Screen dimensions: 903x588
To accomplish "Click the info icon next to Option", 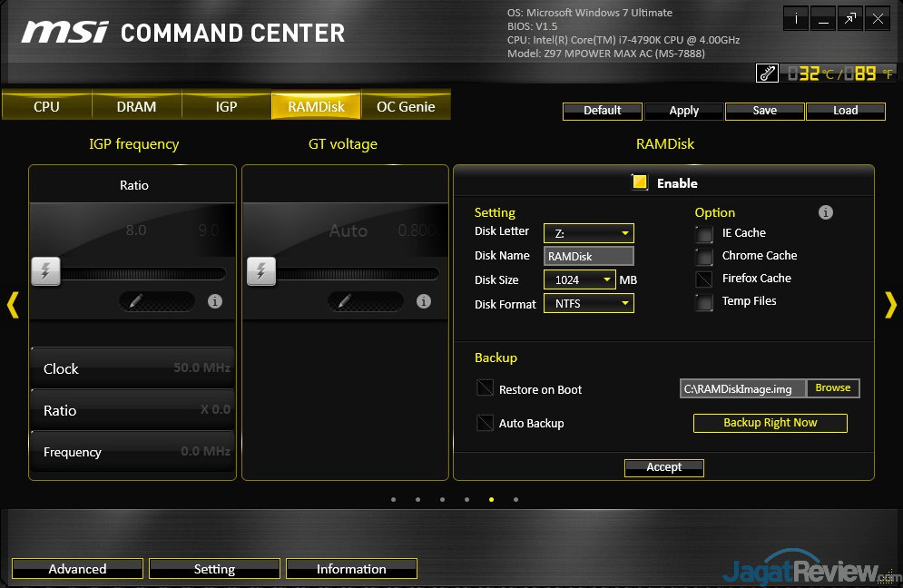I will (x=825, y=212).
